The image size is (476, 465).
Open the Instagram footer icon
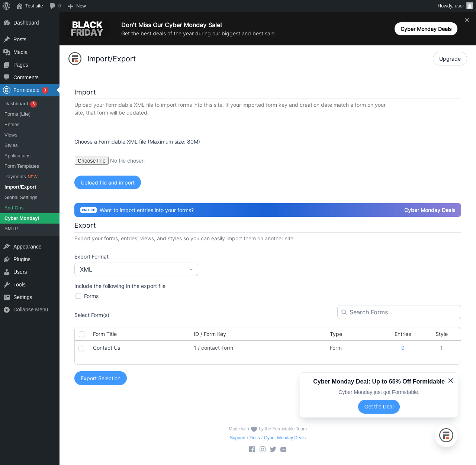pyautogui.click(x=263, y=449)
